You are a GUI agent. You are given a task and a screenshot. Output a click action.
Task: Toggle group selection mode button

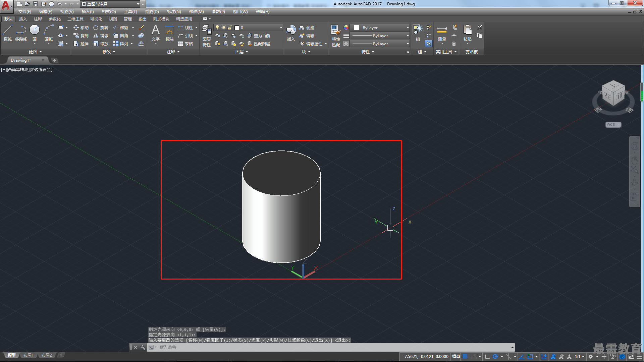[x=429, y=44]
